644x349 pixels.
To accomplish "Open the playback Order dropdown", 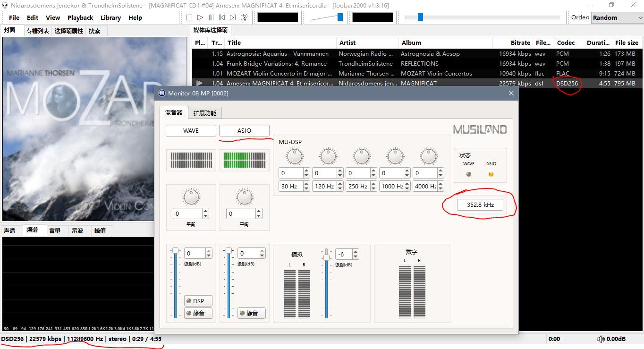I will [x=617, y=17].
